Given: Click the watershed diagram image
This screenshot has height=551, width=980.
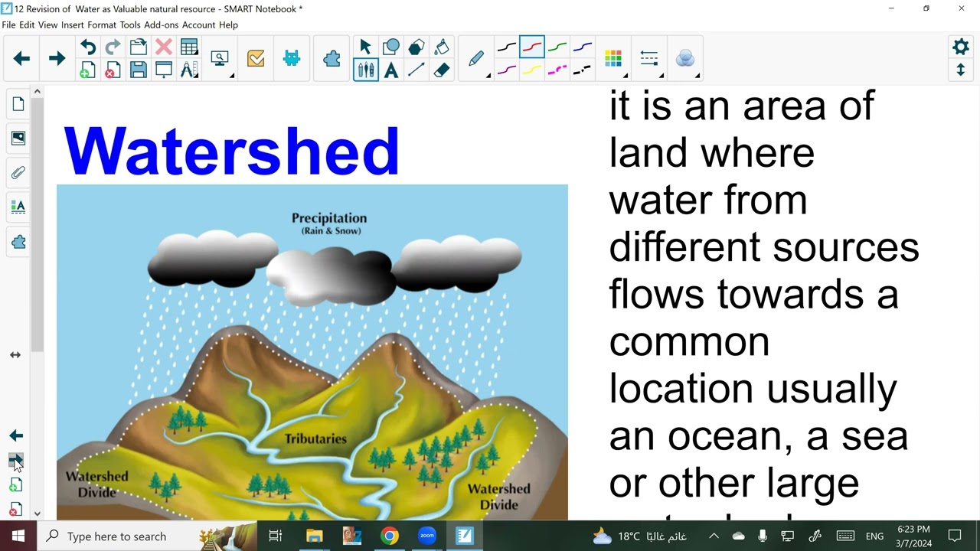Looking at the screenshot, I should tap(312, 352).
